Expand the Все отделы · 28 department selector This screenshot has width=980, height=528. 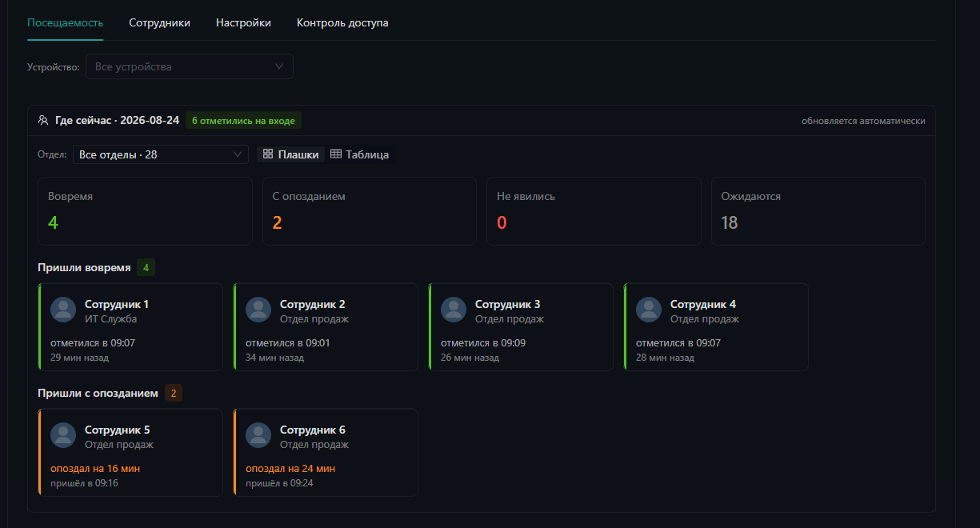(161, 154)
